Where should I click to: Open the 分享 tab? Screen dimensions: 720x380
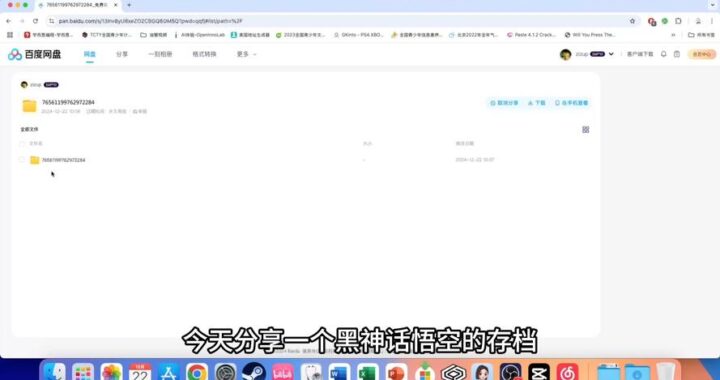pos(122,54)
